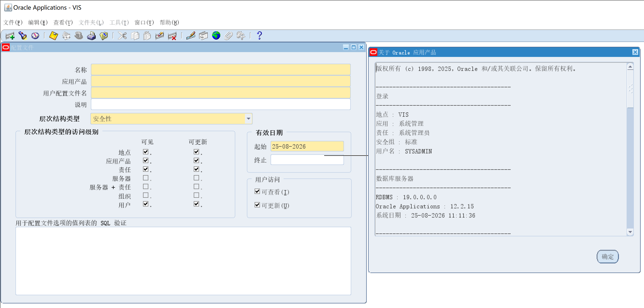644x308 pixels.
Task: Click the New record toolbar icon
Action: [x=10, y=36]
